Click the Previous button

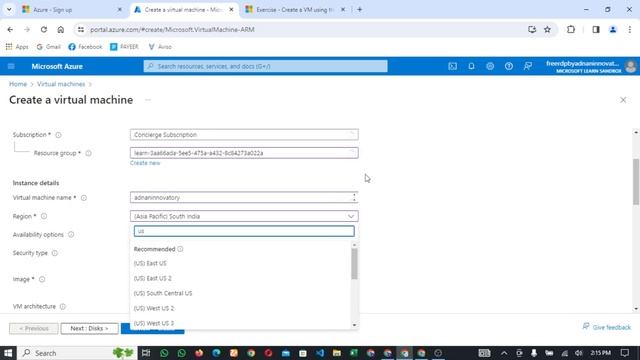33,329
